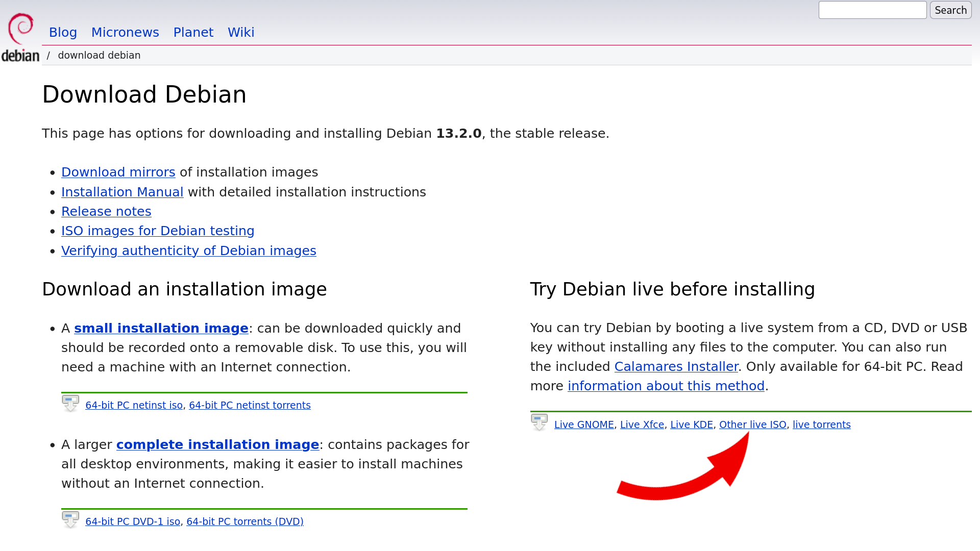This screenshot has height=551, width=980.
Task: Open the Live GNOME download link
Action: [x=584, y=424]
